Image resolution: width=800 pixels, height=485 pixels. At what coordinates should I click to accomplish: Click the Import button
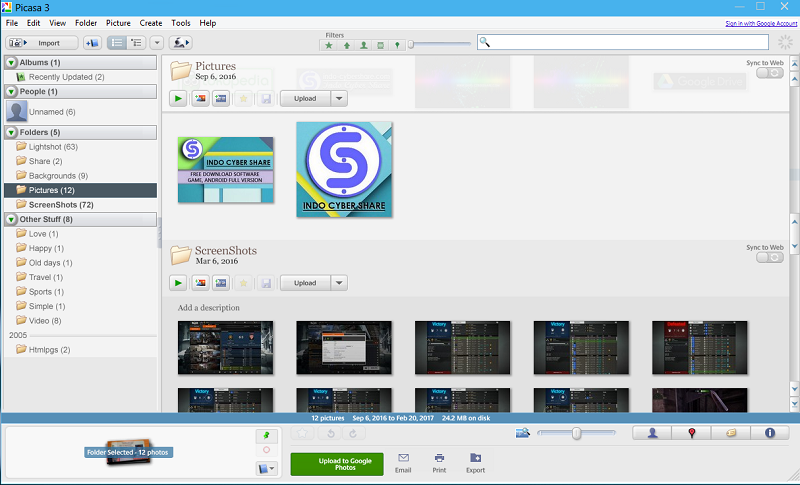click(x=42, y=43)
